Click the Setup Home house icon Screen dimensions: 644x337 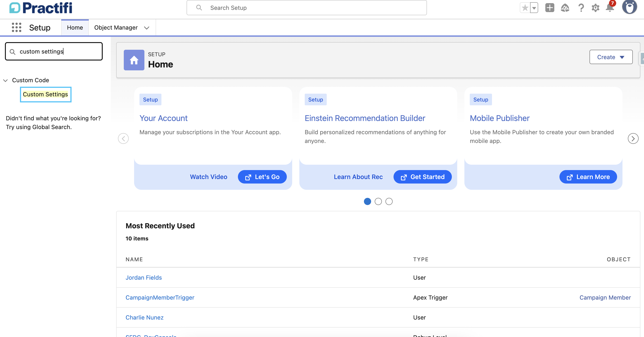click(134, 60)
